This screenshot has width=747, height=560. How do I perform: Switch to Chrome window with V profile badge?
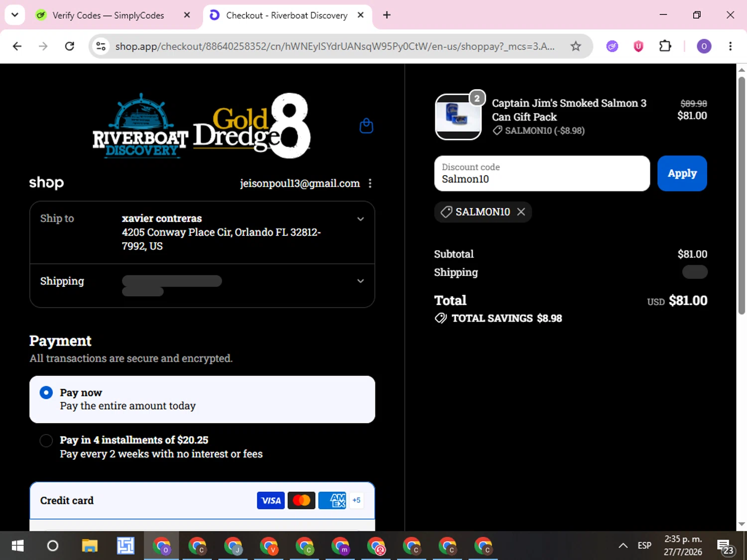click(x=269, y=546)
